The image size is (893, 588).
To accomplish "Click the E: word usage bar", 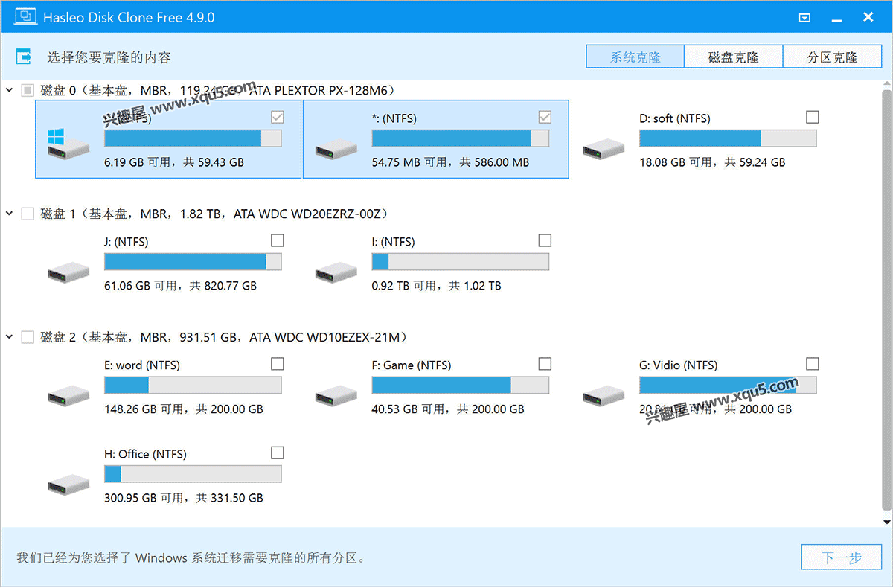I will click(x=193, y=386).
